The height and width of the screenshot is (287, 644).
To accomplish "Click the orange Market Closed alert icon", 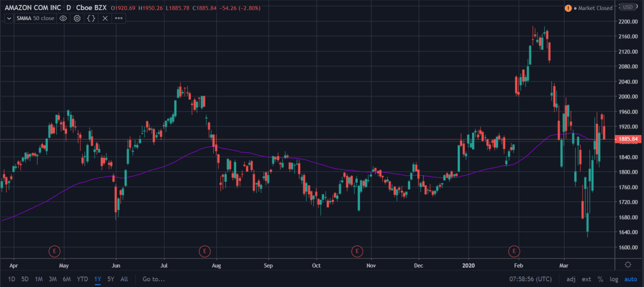I will 568,8.
